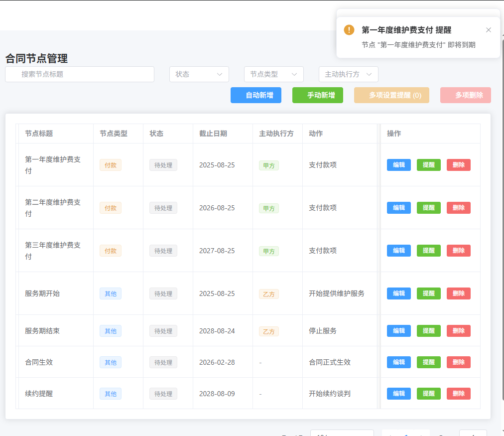The height and width of the screenshot is (436, 504).
Task: Set reminder for 第二年度维护费支付 row
Action: [x=428, y=208]
